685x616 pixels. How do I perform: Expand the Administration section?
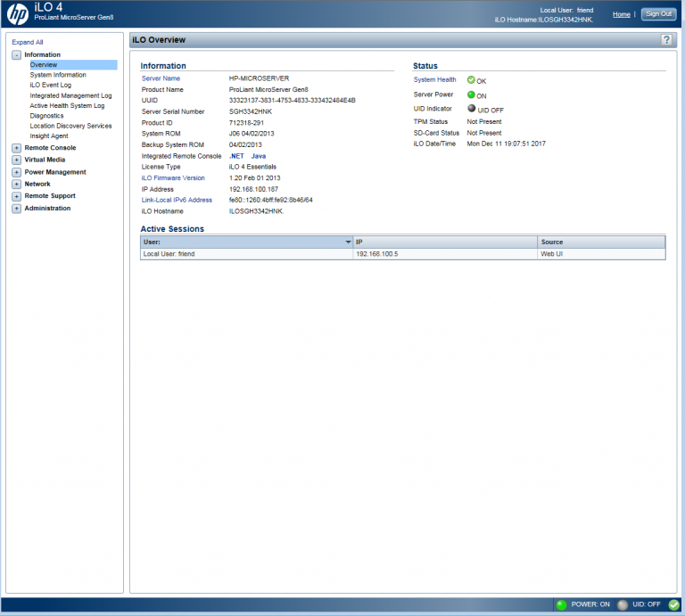(16, 209)
